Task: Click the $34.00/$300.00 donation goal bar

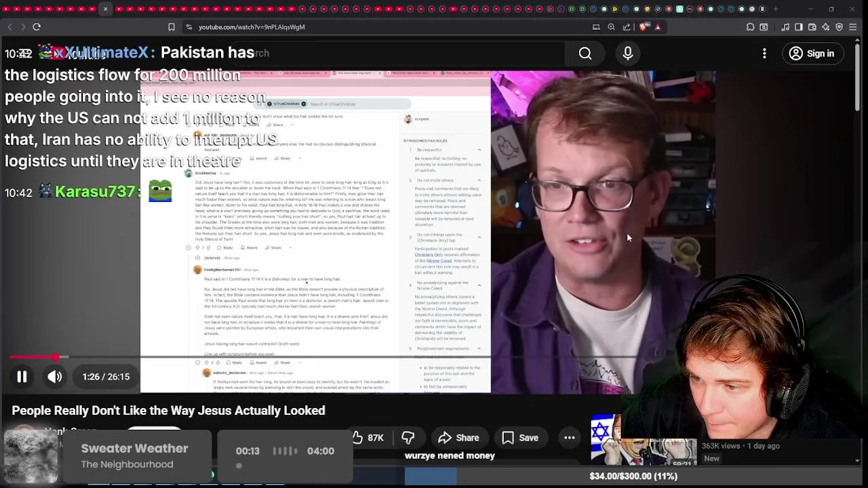Action: point(633,476)
